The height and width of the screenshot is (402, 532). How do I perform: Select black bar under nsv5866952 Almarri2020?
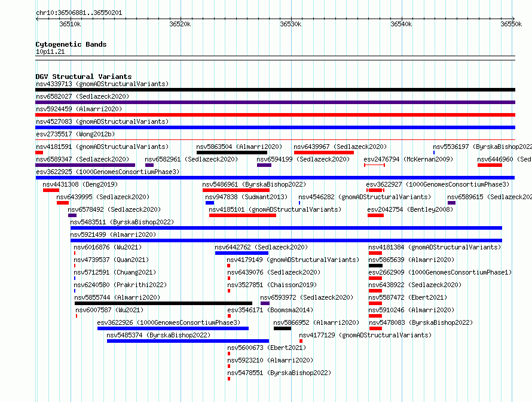click(282, 328)
